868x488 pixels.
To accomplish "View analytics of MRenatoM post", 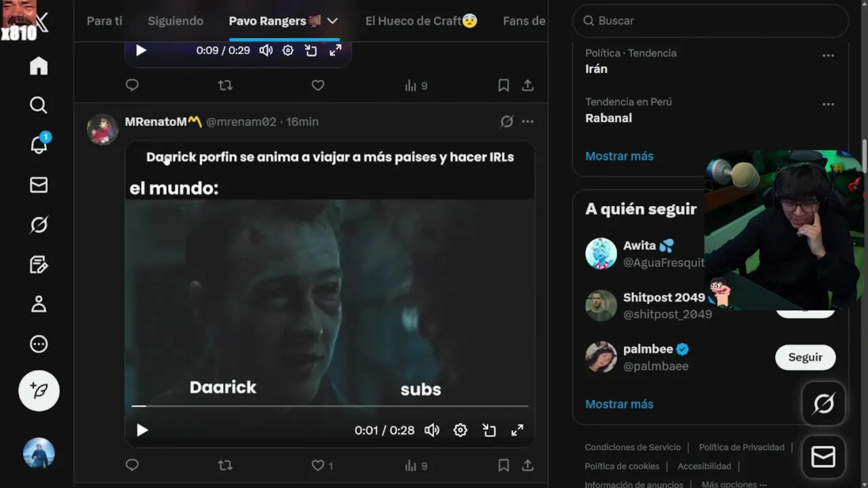I will [x=416, y=466].
